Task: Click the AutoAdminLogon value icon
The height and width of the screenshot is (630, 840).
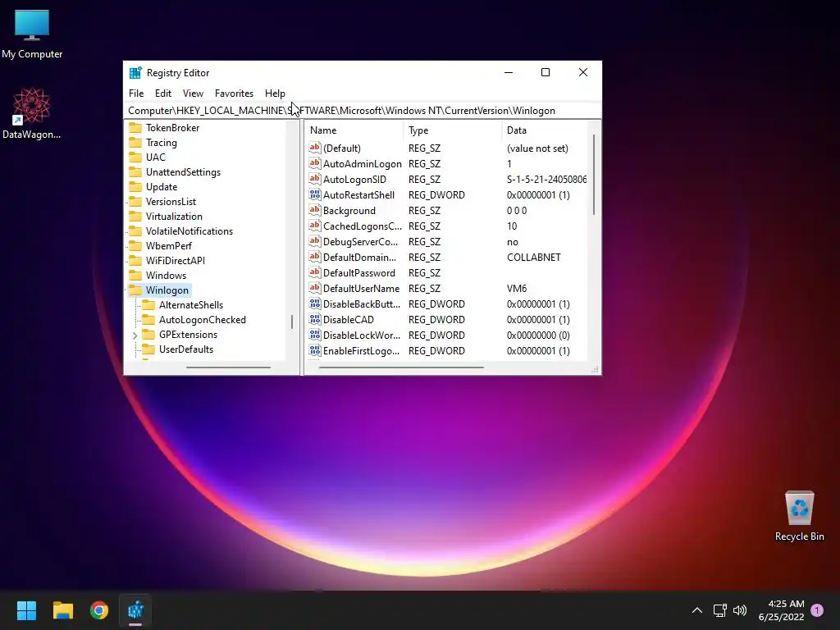Action: pyautogui.click(x=315, y=163)
